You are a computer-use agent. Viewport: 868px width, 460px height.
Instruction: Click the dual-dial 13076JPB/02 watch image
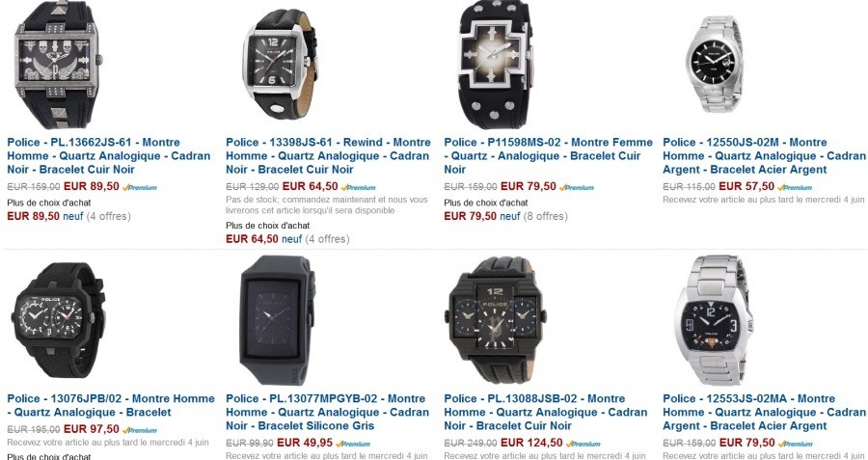[x=58, y=320]
